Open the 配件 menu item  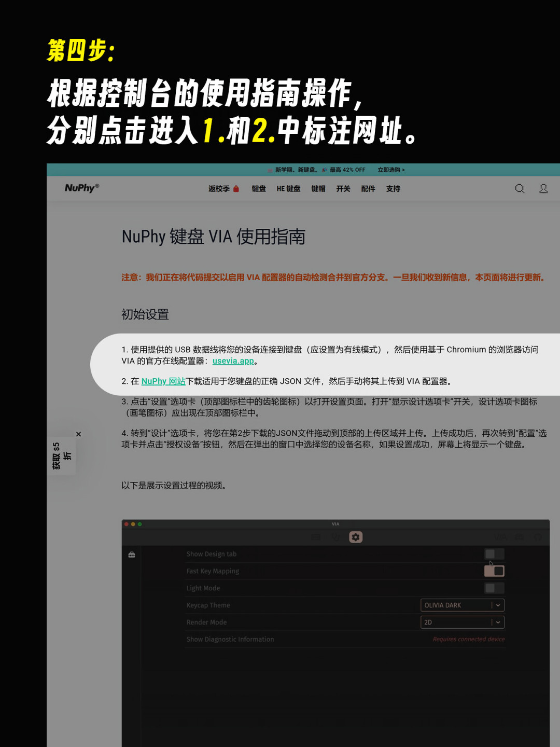[368, 189]
